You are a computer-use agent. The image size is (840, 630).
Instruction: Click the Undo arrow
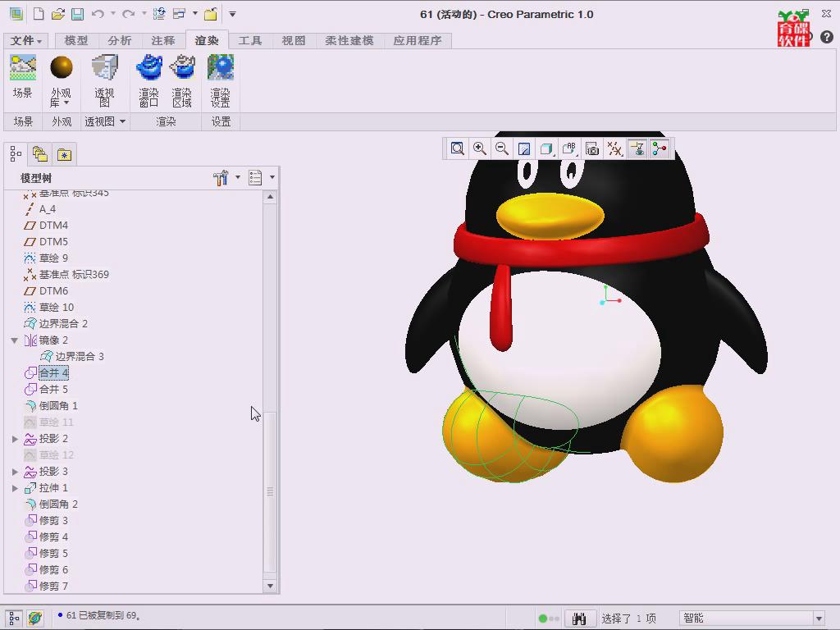click(98, 14)
